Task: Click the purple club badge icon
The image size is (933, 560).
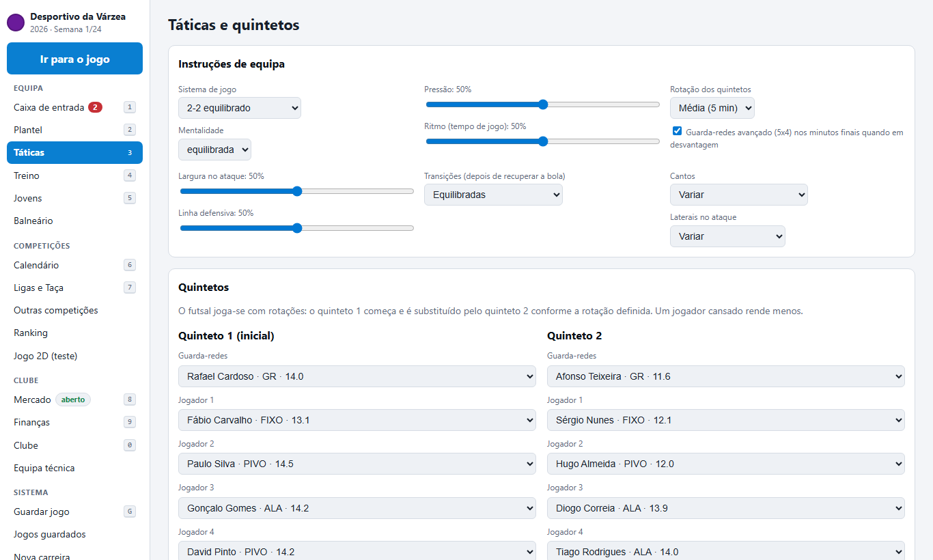Action: coord(16,23)
